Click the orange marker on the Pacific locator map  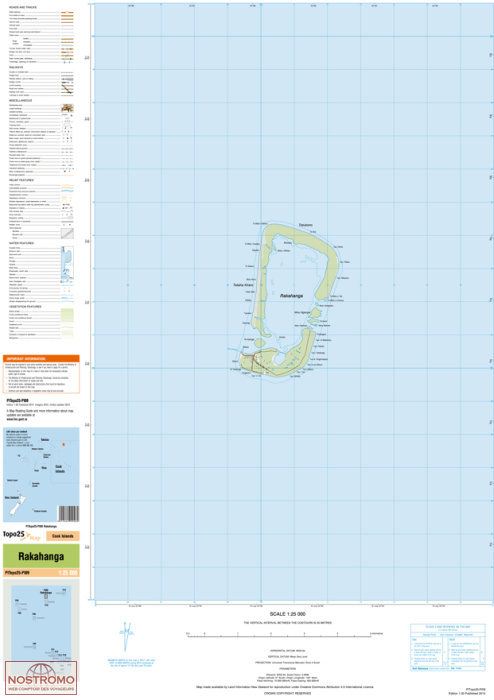tap(63, 444)
